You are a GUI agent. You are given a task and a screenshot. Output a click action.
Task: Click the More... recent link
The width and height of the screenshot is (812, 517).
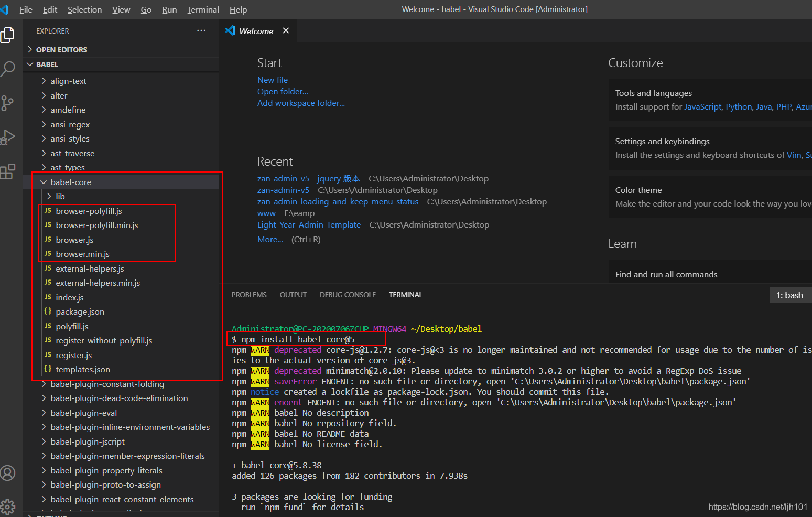[270, 239]
